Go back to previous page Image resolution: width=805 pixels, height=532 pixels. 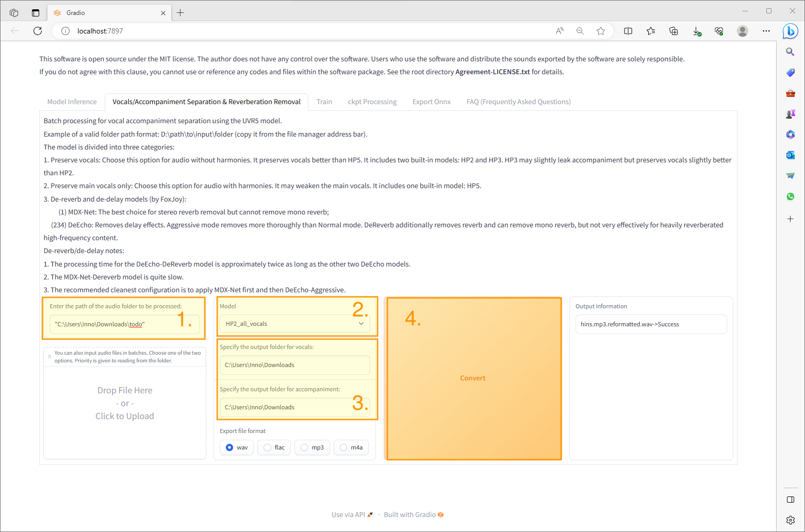[15, 31]
